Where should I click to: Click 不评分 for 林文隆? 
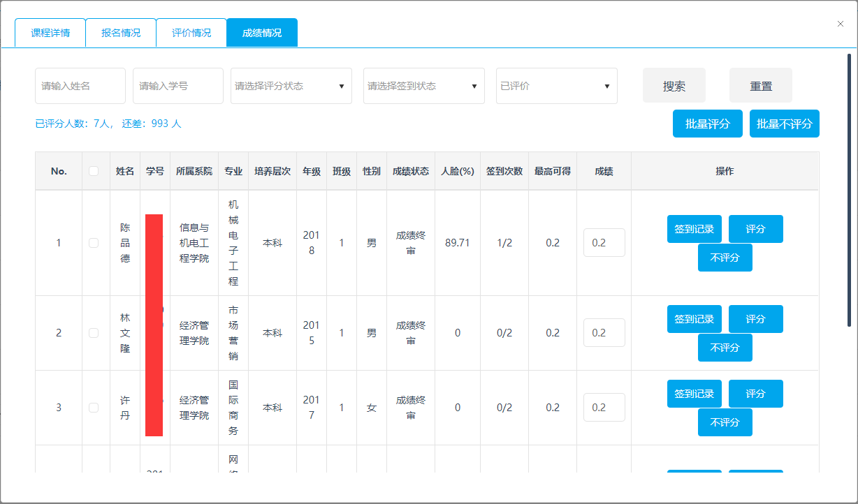pyautogui.click(x=725, y=348)
